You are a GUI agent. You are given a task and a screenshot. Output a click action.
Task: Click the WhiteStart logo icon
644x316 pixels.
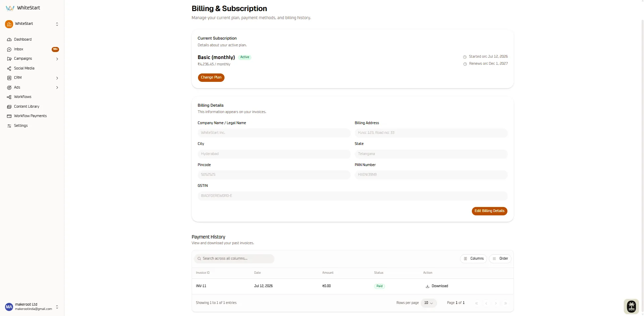10,8
